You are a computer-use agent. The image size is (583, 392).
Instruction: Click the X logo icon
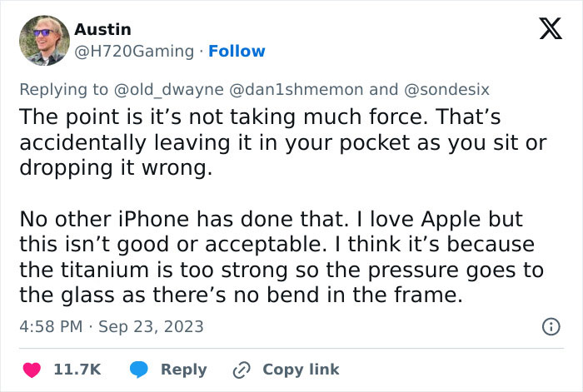[x=546, y=30]
